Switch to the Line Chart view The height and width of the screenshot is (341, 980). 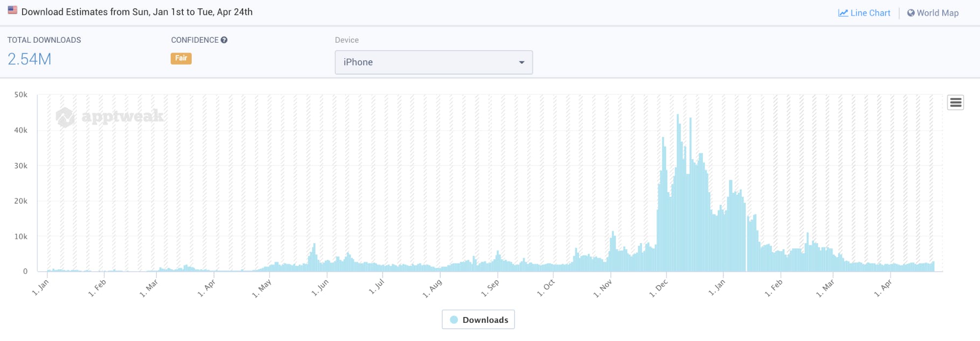click(x=870, y=13)
